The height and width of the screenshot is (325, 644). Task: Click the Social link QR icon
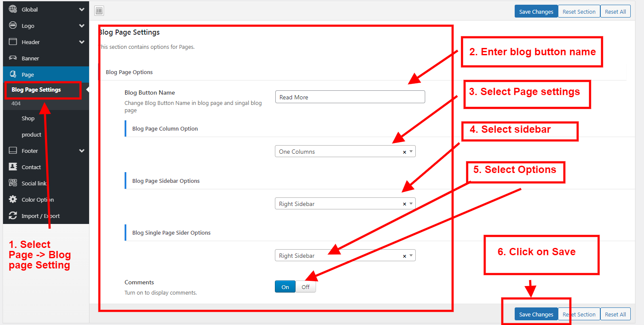pos(13,183)
